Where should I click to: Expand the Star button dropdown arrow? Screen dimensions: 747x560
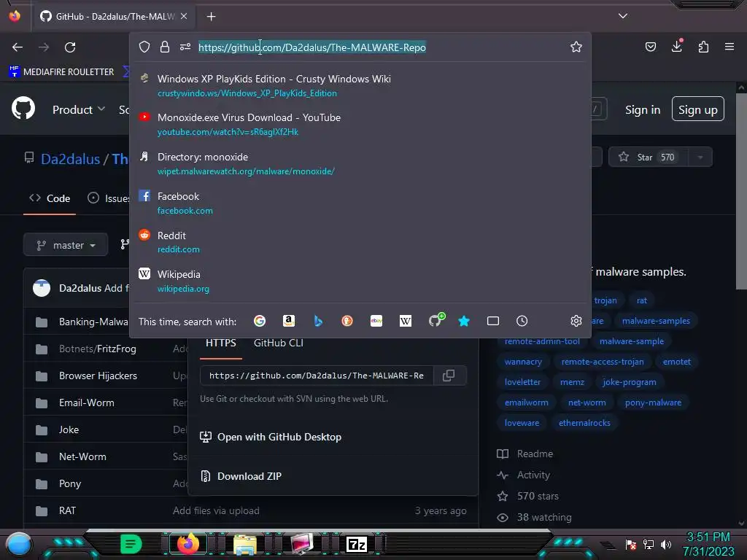pyautogui.click(x=700, y=157)
